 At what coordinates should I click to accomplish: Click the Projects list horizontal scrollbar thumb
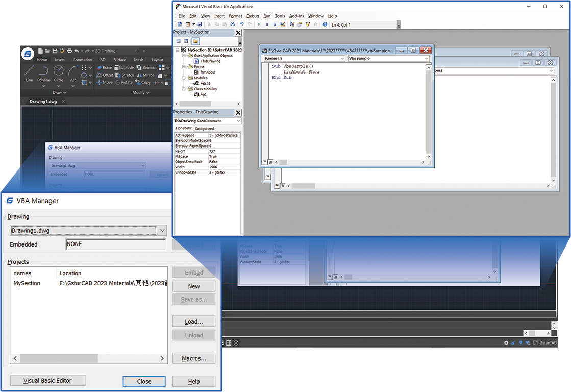59,358
